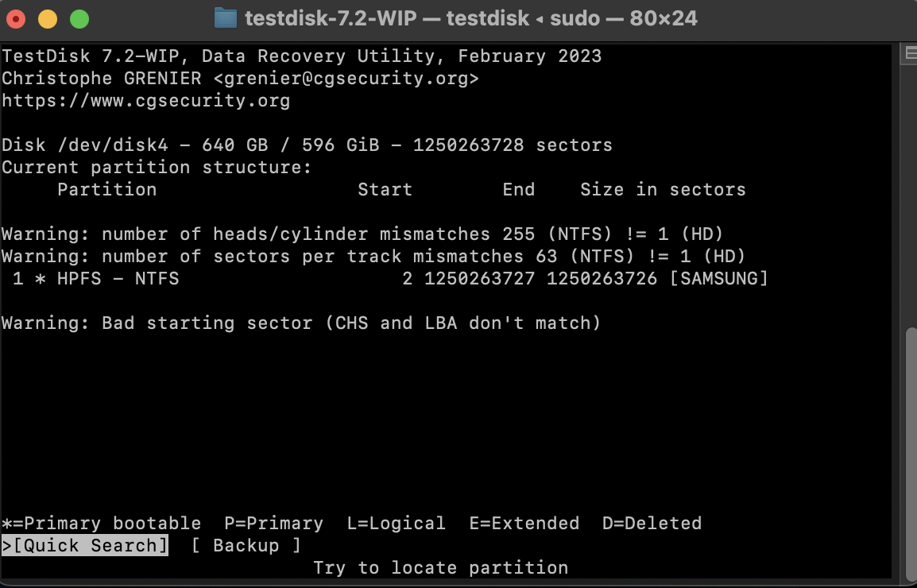917x588 pixels.
Task: Minimize the window using the yellow button
Action: (48, 19)
